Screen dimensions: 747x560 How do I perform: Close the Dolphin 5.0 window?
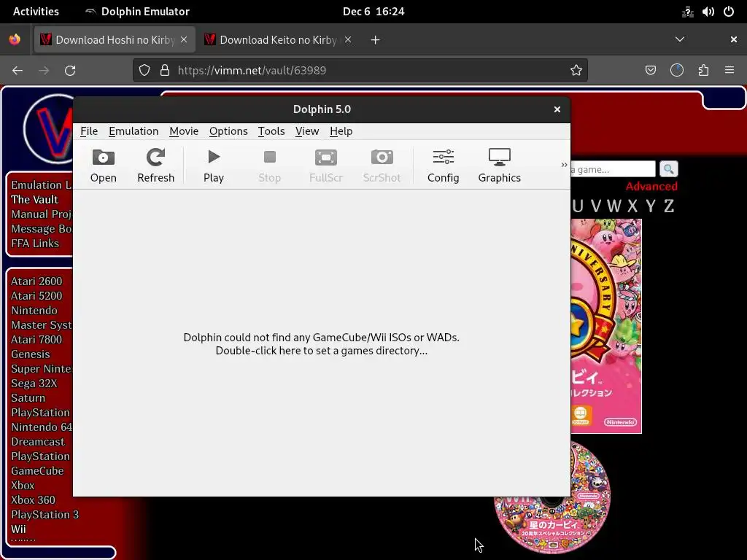557,109
